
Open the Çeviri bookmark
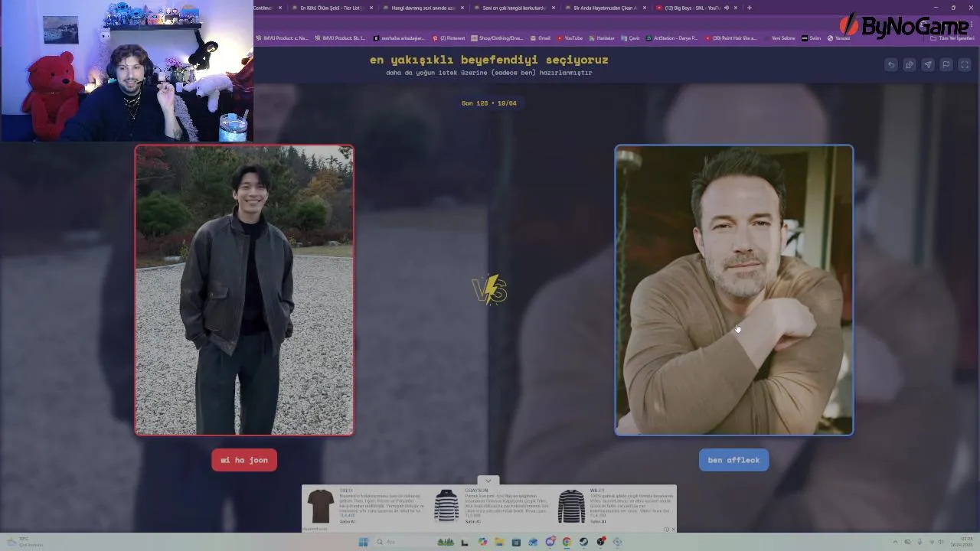tap(630, 38)
